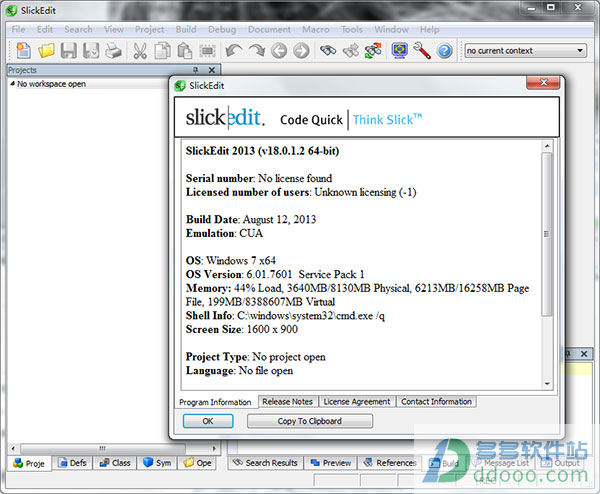Close the bottom output panel
600x494 pixels.
point(584,354)
